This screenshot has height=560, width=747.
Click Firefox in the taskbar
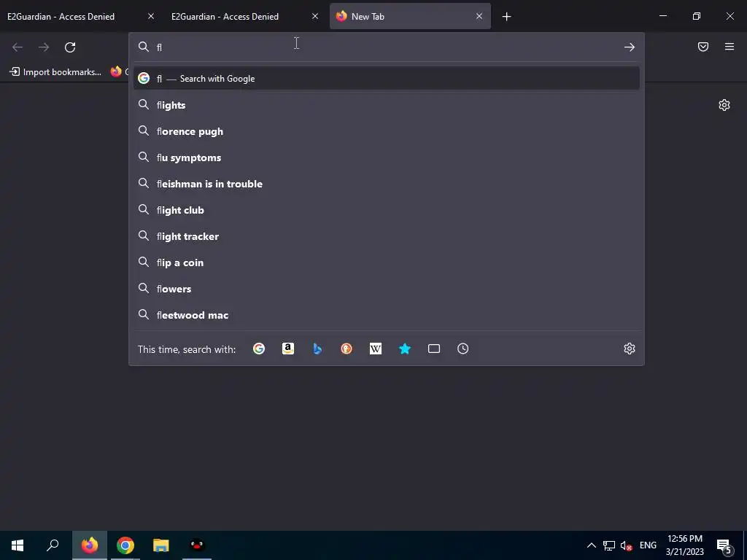90,545
